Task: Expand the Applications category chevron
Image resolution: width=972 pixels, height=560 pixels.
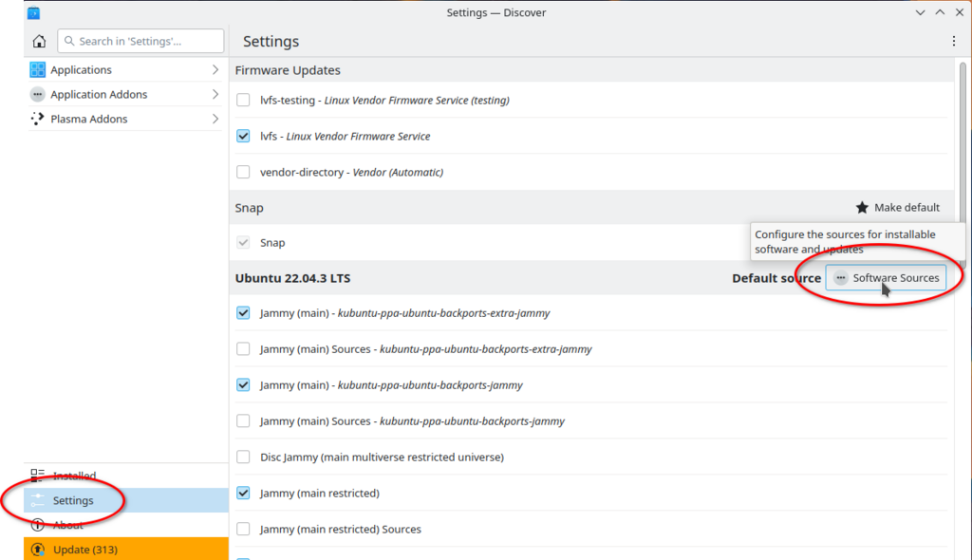Action: click(215, 69)
